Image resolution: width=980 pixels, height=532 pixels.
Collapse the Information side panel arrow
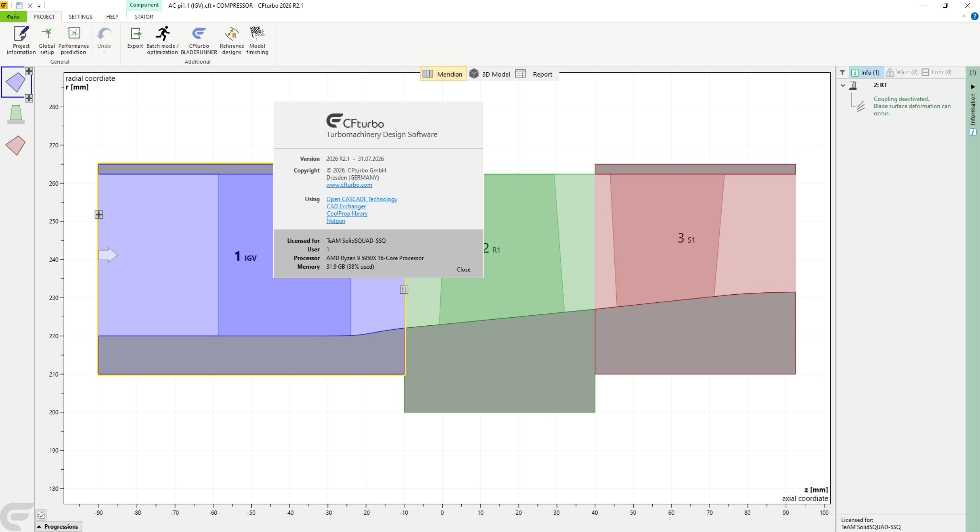(x=973, y=87)
